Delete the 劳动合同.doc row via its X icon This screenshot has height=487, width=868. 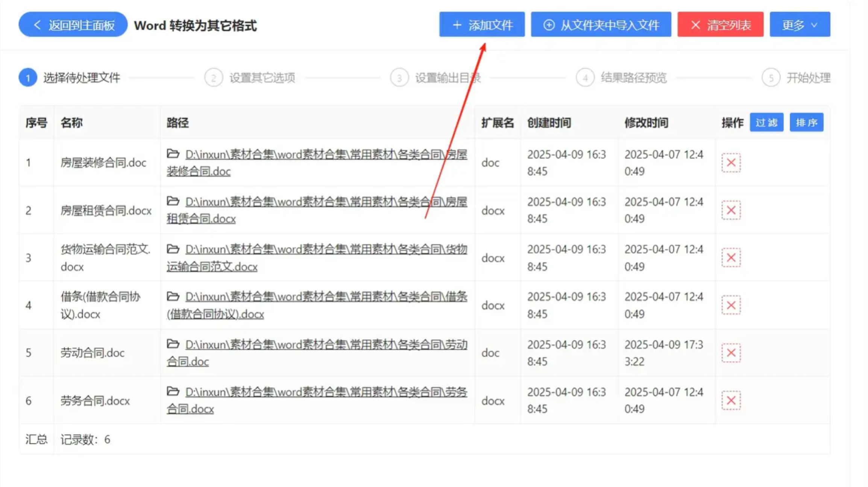(x=731, y=353)
